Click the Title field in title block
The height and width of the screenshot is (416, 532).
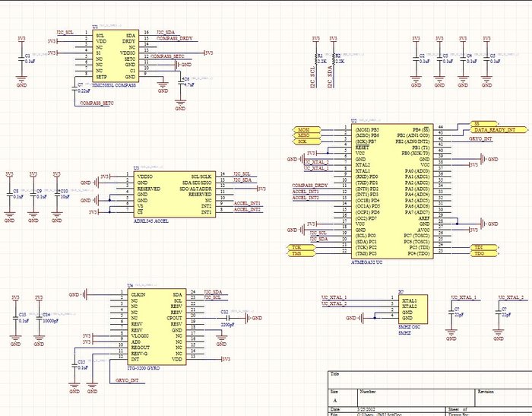click(430, 379)
